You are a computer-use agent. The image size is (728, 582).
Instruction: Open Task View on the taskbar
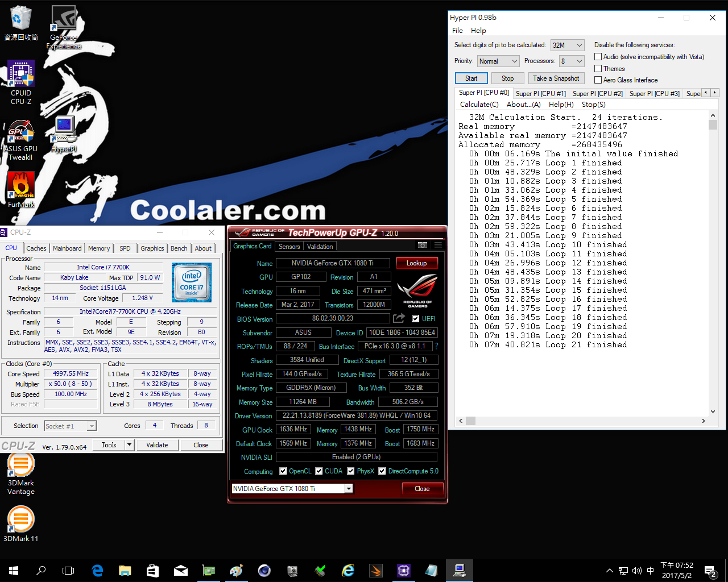point(68,571)
